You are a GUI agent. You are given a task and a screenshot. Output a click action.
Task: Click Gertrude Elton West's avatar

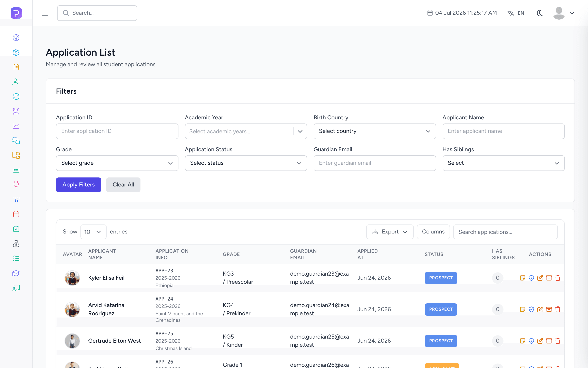click(72, 341)
